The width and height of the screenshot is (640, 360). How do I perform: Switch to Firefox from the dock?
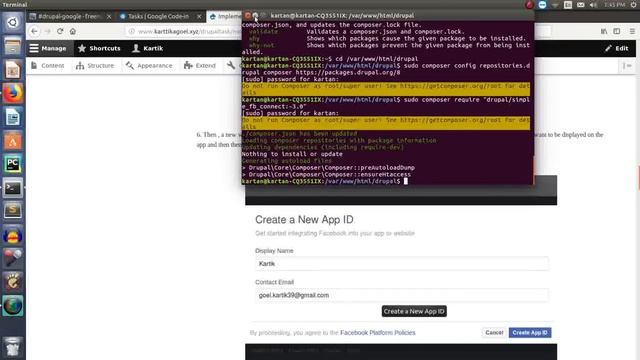click(13, 93)
